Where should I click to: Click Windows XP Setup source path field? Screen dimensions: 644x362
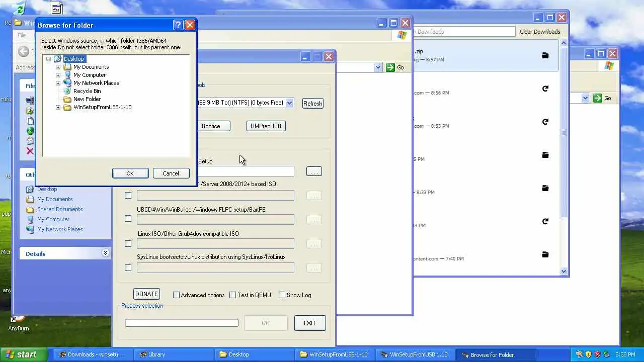(x=245, y=171)
